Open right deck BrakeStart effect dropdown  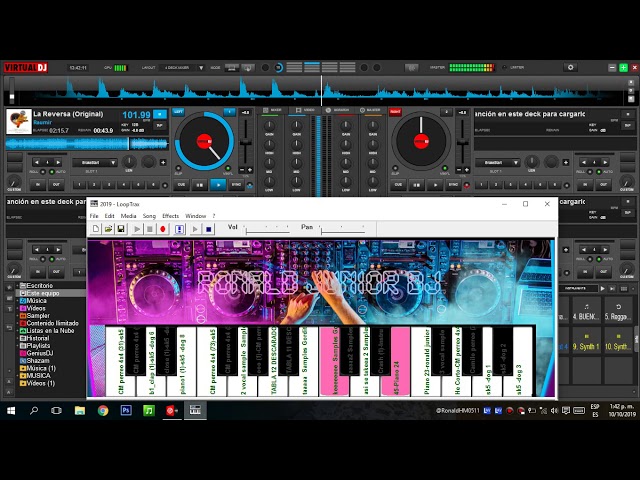pyautogui.click(x=498, y=162)
